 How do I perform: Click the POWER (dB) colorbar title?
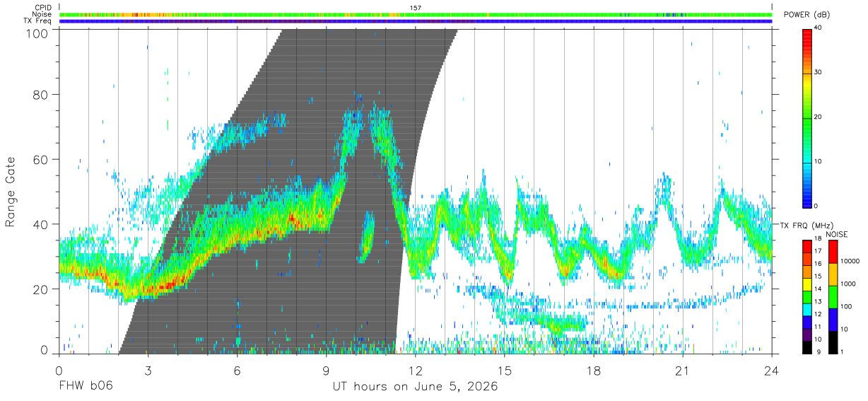coord(807,15)
